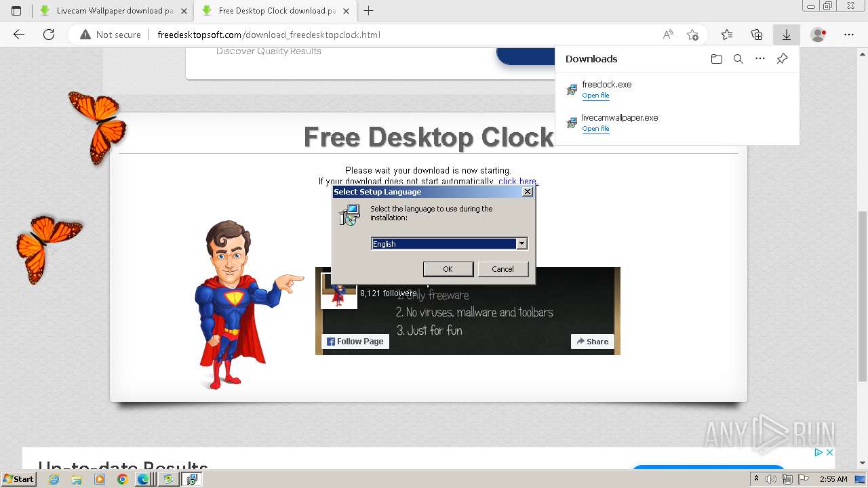
Task: Open Read aloud in address bar
Action: pyautogui.click(x=668, y=35)
